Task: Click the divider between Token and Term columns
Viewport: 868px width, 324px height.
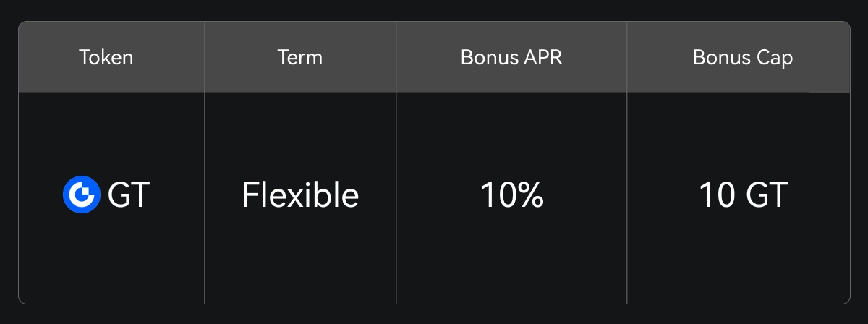Action: click(205, 195)
